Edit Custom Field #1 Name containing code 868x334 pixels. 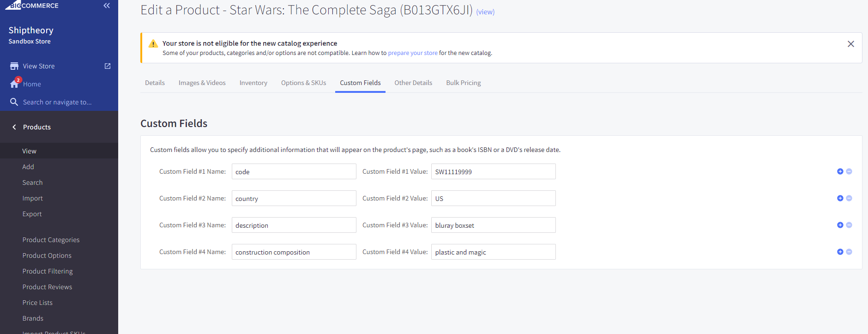pyautogui.click(x=294, y=171)
